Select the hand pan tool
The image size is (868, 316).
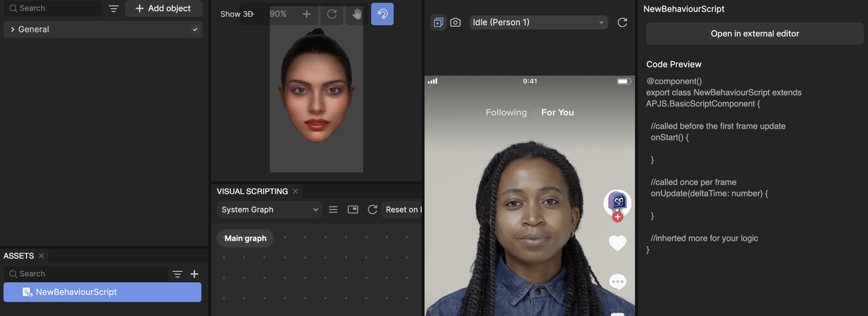click(357, 14)
